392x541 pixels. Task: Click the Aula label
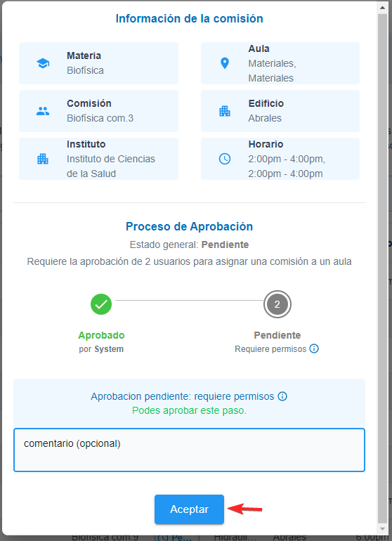click(x=259, y=48)
